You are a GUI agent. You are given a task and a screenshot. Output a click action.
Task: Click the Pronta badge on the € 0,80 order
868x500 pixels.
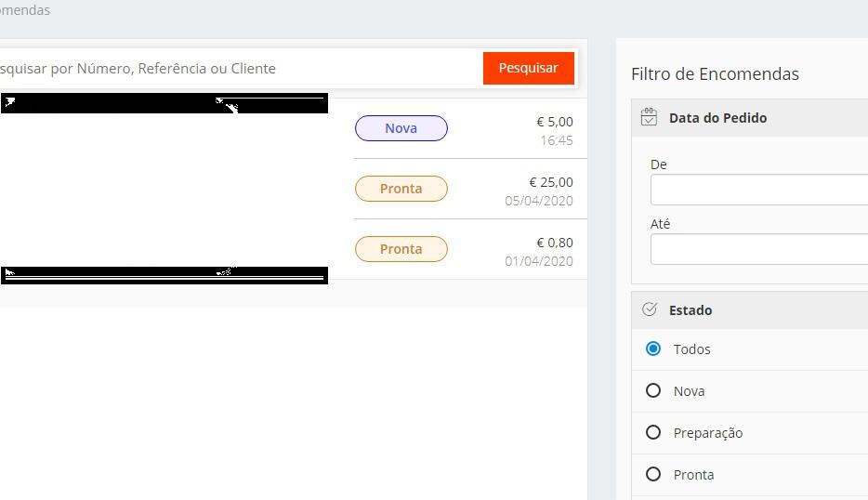tap(401, 249)
